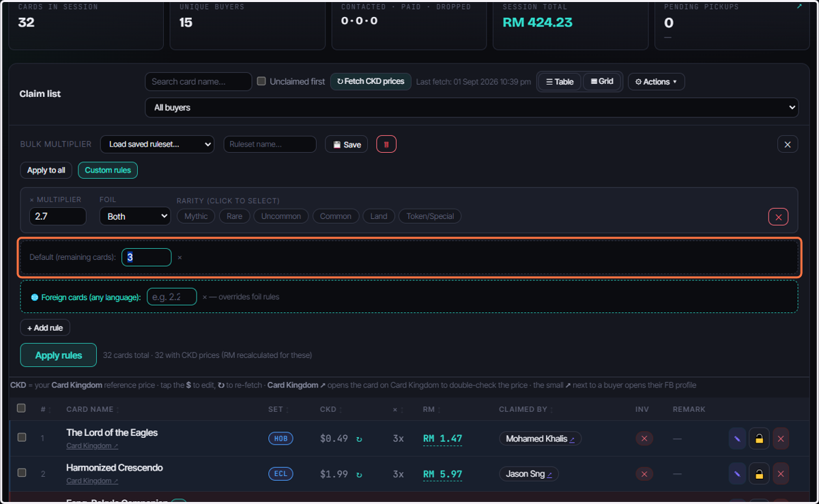Toggle the Rare rarity chip
The height and width of the screenshot is (504, 819).
pos(234,216)
